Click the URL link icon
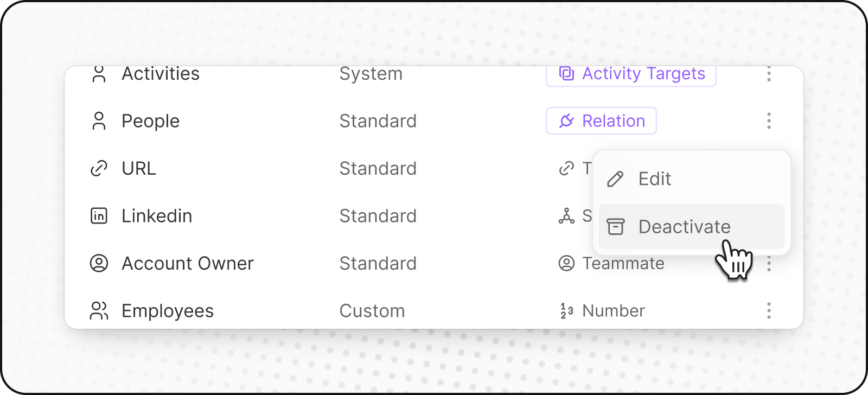This screenshot has width=868, height=395. [x=99, y=169]
